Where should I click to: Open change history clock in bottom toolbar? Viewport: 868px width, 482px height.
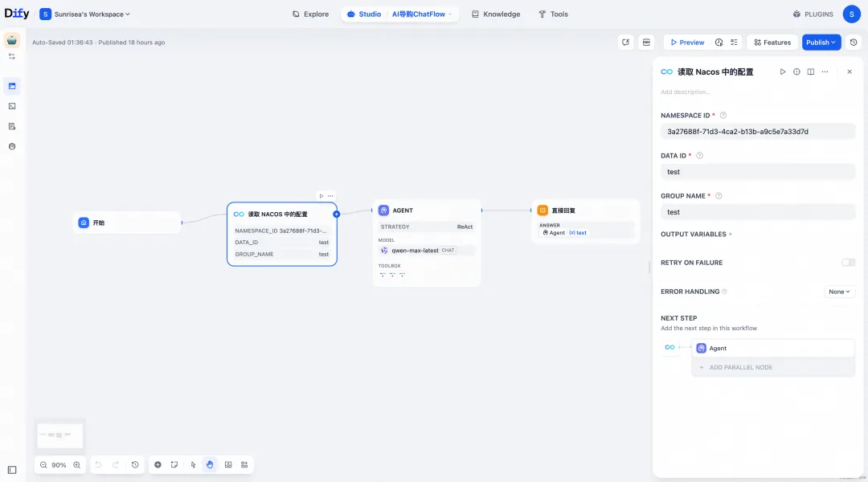coord(135,465)
